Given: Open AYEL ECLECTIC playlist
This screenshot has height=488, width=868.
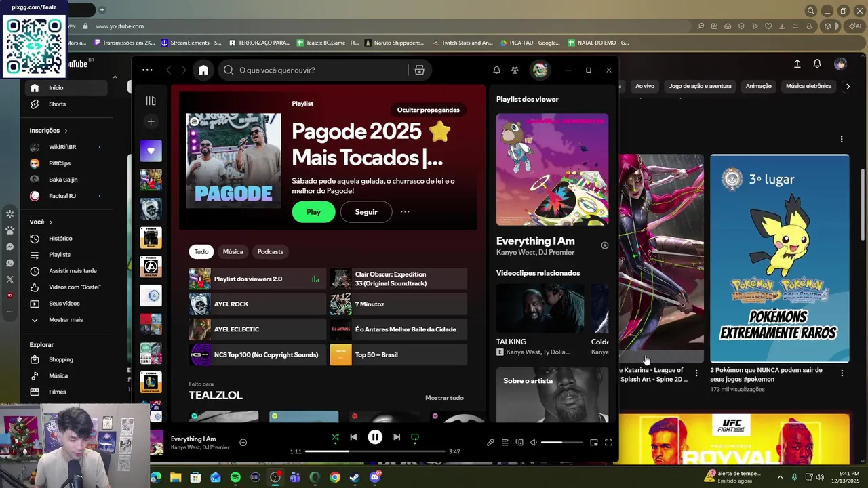Looking at the screenshot, I should click(258, 329).
